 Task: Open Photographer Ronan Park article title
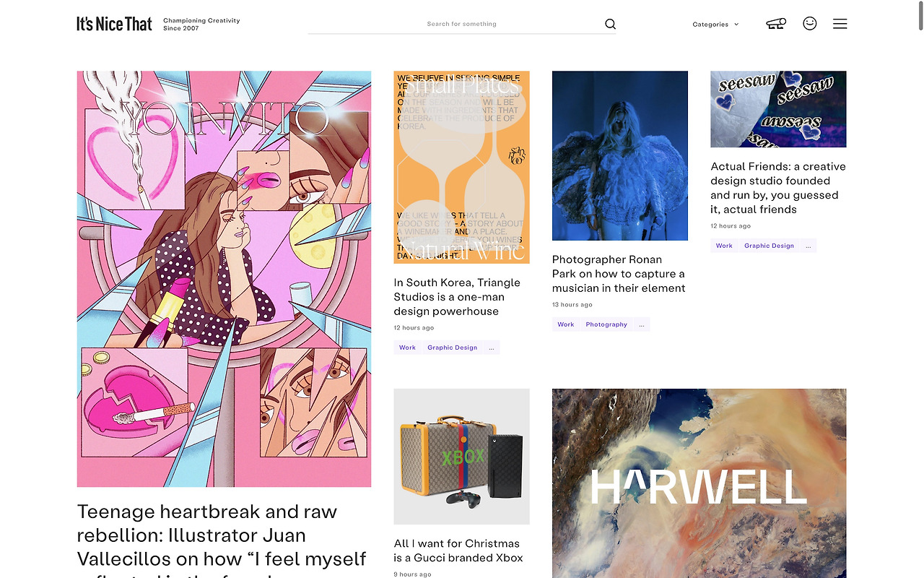[x=619, y=274]
